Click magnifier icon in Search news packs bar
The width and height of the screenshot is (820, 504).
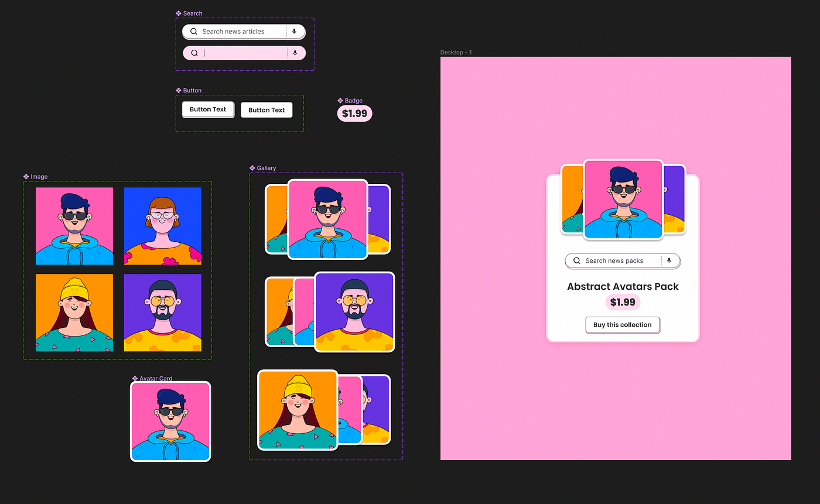point(577,261)
